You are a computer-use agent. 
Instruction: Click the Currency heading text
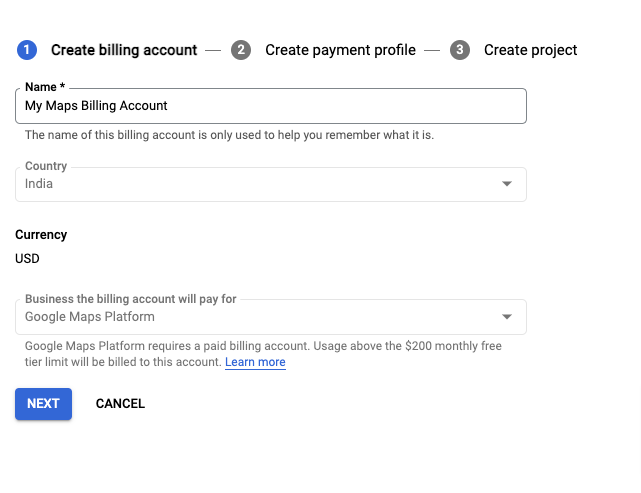click(41, 235)
